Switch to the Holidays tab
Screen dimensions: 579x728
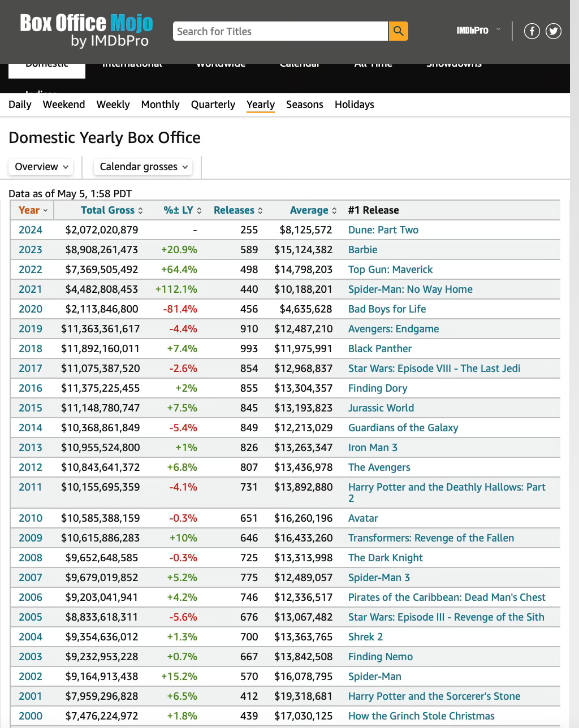coord(355,105)
